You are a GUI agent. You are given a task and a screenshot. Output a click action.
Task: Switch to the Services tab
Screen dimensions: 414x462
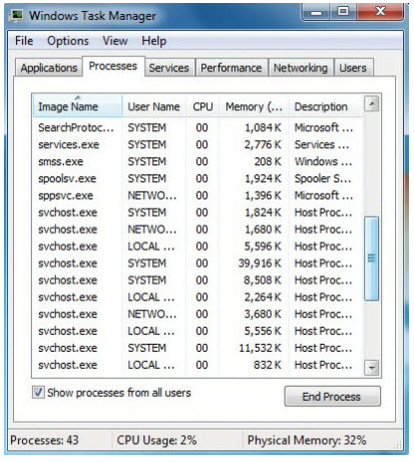point(169,68)
